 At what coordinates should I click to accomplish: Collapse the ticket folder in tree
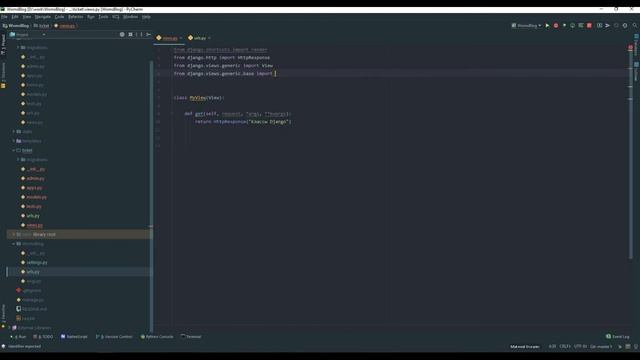tap(13, 150)
